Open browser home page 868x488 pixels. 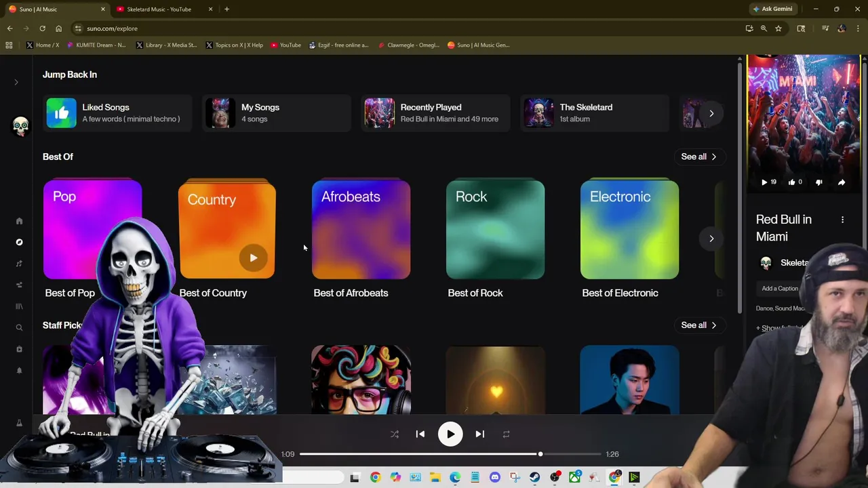click(x=58, y=28)
